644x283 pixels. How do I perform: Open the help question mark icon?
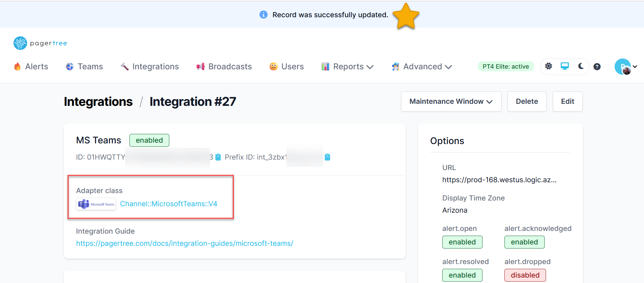(x=597, y=67)
